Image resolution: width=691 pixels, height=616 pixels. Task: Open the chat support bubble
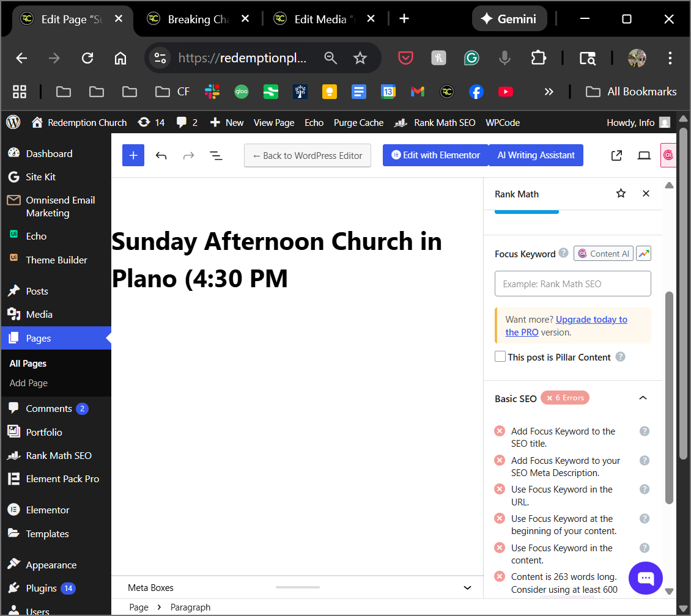[x=645, y=577]
